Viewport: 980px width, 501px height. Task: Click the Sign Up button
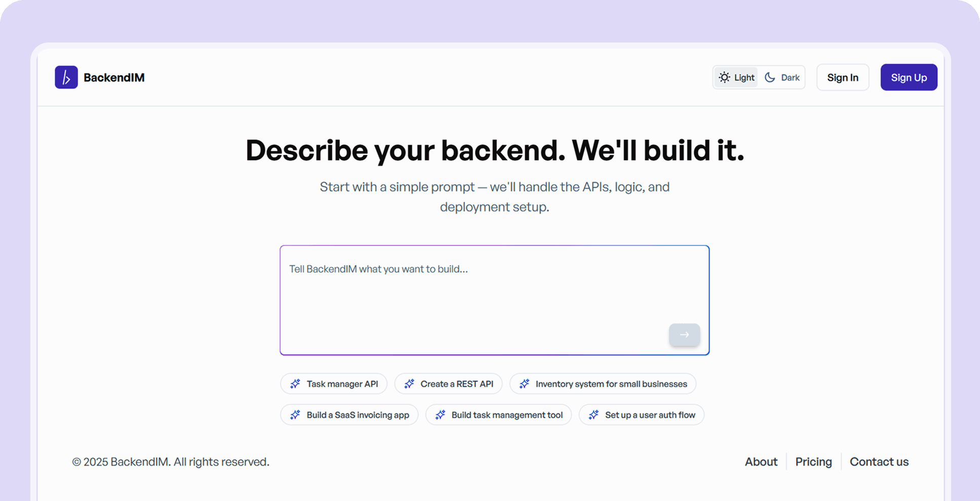tap(909, 77)
